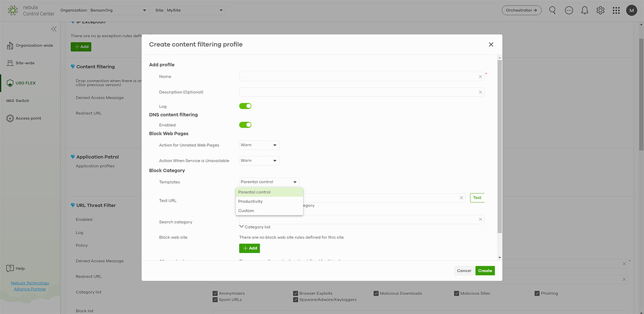Clear the Search category field with x icon
This screenshot has height=314, width=644.
480,219
